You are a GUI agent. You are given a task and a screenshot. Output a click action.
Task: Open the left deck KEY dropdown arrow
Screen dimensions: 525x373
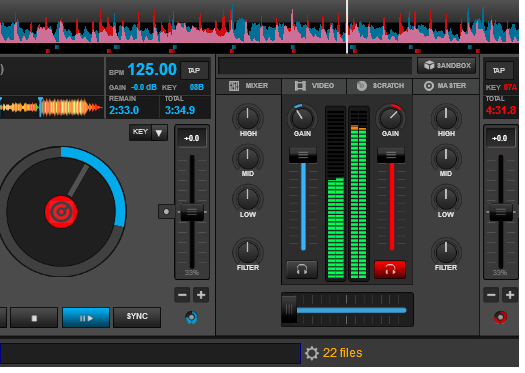pos(159,133)
